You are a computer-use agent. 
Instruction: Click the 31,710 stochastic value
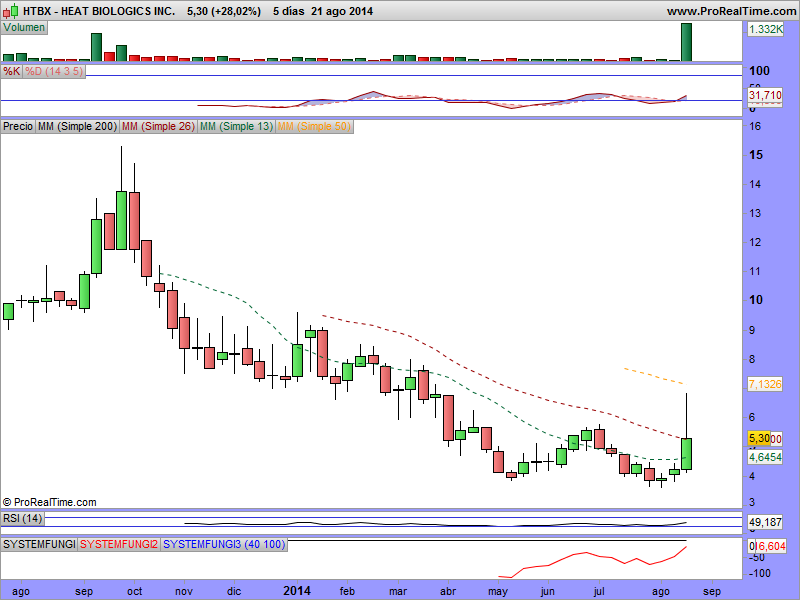765,95
